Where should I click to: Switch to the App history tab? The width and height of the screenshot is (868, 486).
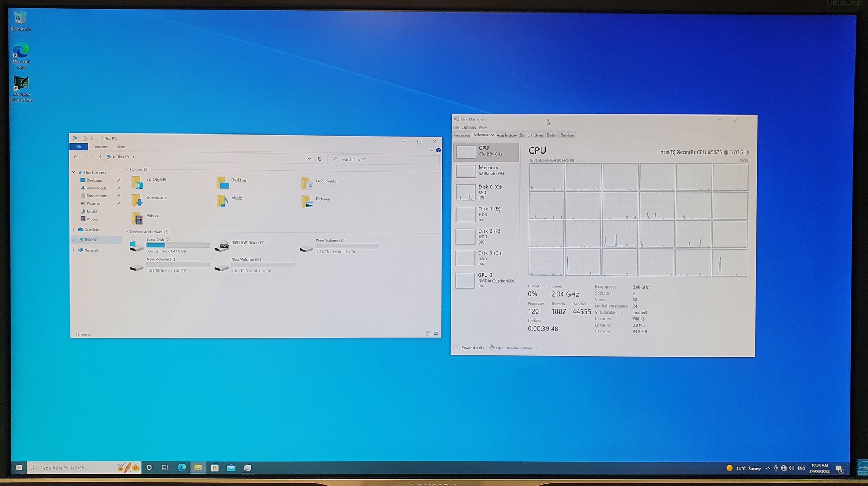506,135
